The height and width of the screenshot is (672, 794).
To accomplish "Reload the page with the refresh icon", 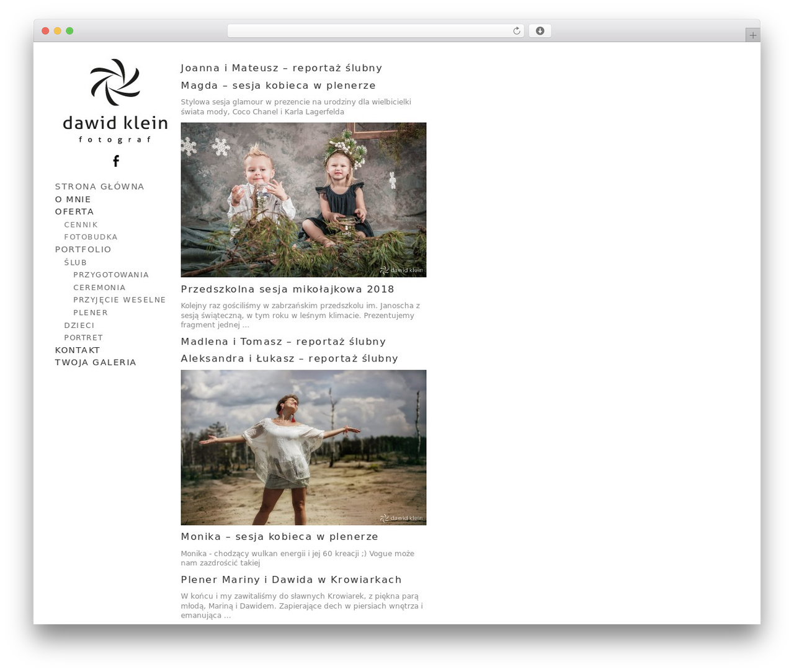I will point(516,31).
